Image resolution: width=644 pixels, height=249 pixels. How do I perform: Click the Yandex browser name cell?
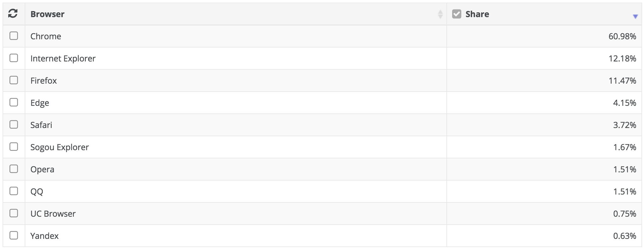236,236
